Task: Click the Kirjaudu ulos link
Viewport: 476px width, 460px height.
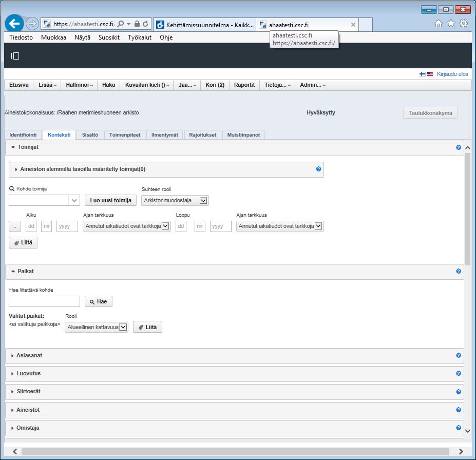Action: 452,74
